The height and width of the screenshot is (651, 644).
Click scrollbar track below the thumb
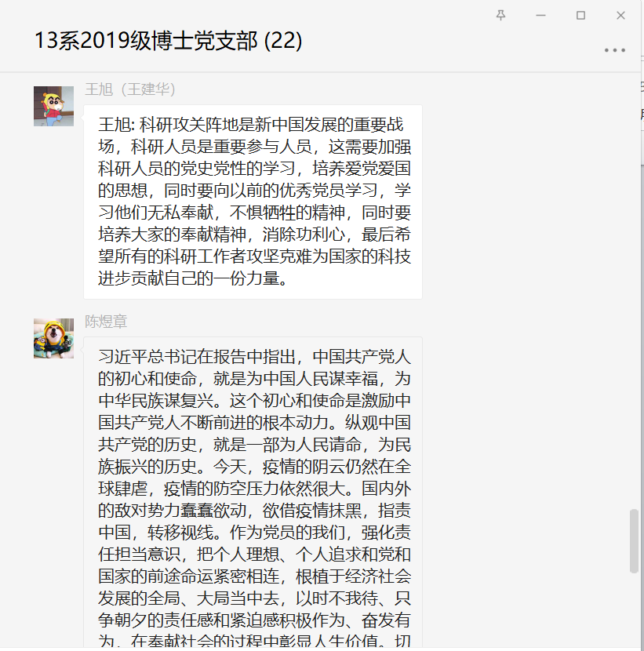[x=634, y=610]
